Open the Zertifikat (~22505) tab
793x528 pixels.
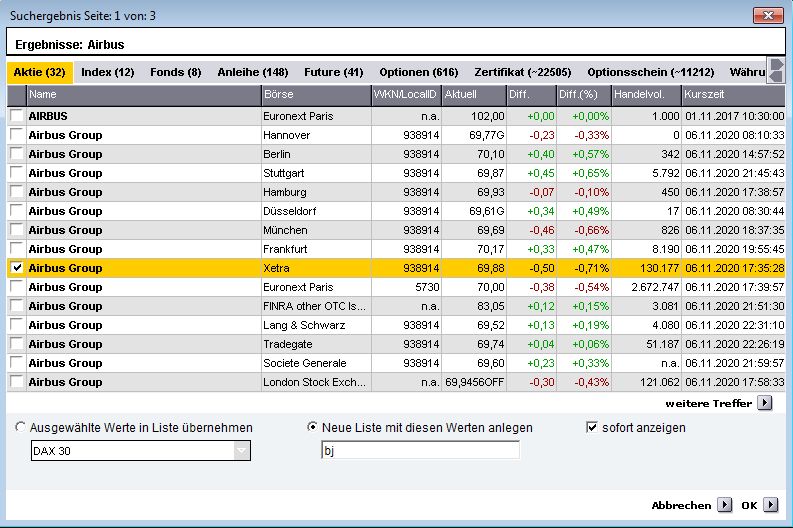[x=522, y=72]
